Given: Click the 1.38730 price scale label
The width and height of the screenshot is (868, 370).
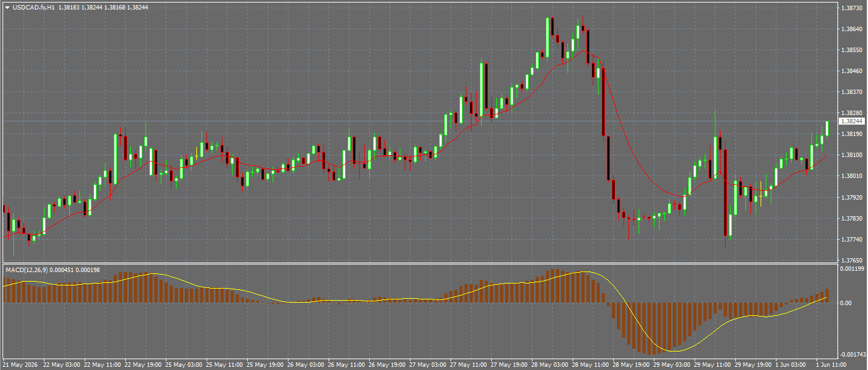Looking at the screenshot, I should coord(851,8).
